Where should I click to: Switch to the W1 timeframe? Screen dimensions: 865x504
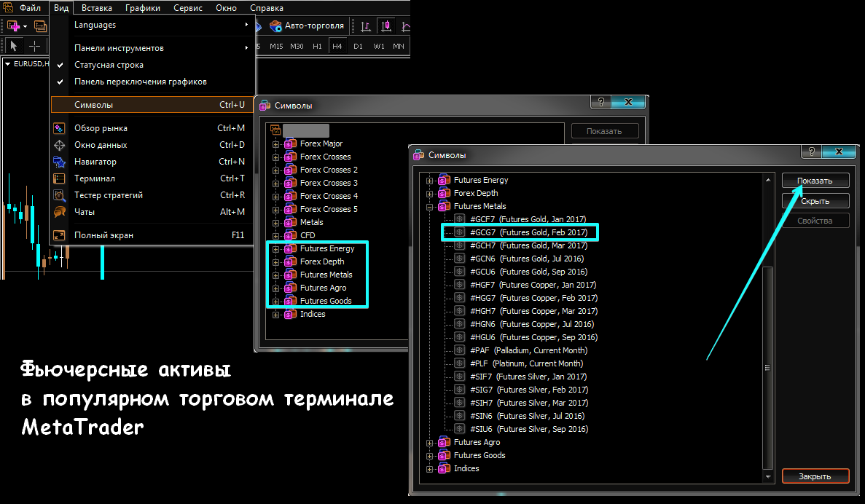(378, 47)
